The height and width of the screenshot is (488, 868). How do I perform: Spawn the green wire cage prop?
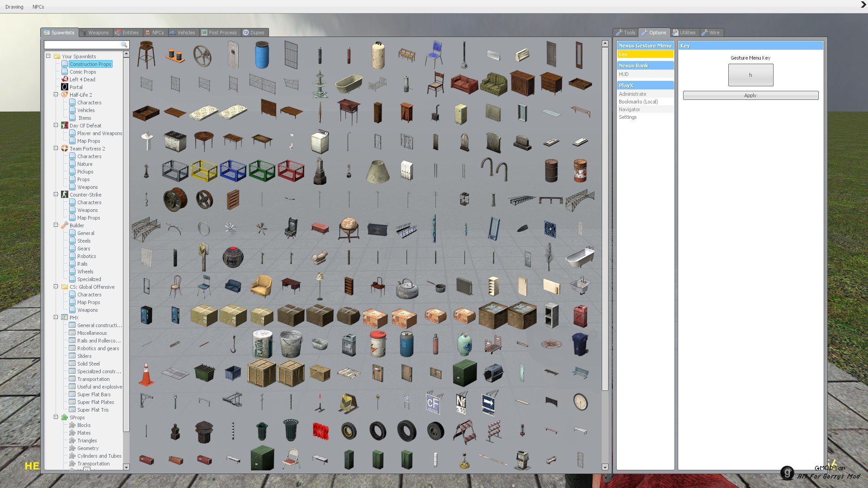click(x=262, y=171)
